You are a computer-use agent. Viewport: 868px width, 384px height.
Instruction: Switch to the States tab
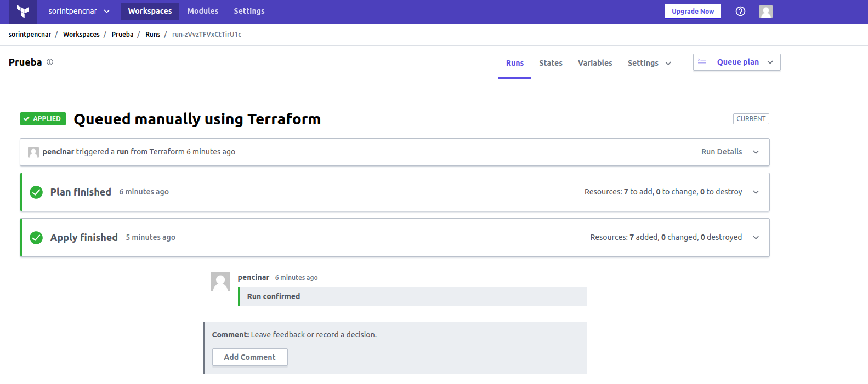551,63
